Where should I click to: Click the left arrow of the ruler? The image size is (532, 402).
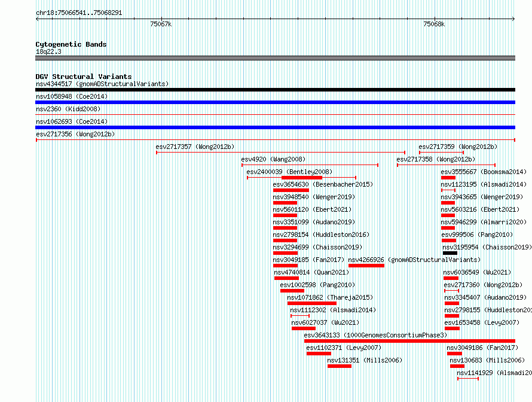pos(37,19)
